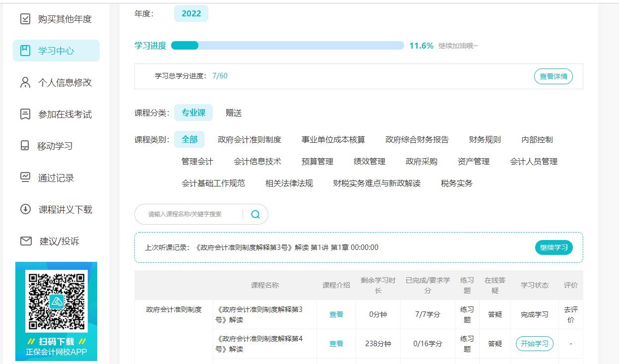
Task: Click the 通过记录 chart icon
Action: [x=26, y=178]
